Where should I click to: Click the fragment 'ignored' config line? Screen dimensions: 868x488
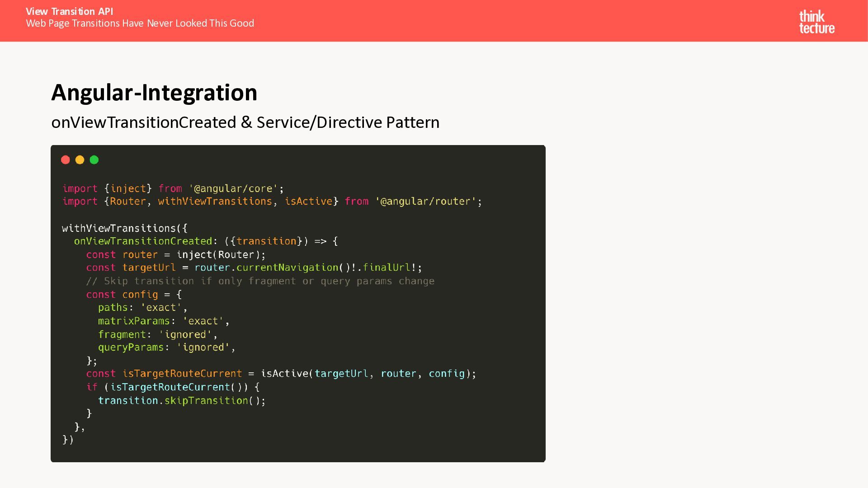157,334
